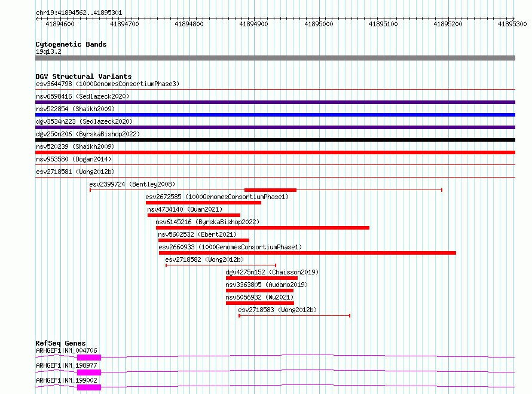
Task: Click the nsv5602532 (Ebert2021) red bar
Action: (204, 240)
